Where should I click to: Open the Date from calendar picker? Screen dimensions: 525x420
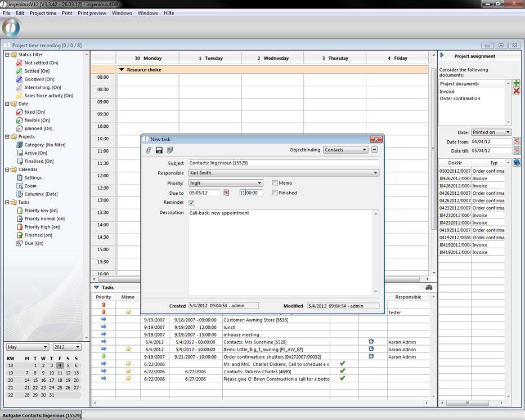(516, 141)
